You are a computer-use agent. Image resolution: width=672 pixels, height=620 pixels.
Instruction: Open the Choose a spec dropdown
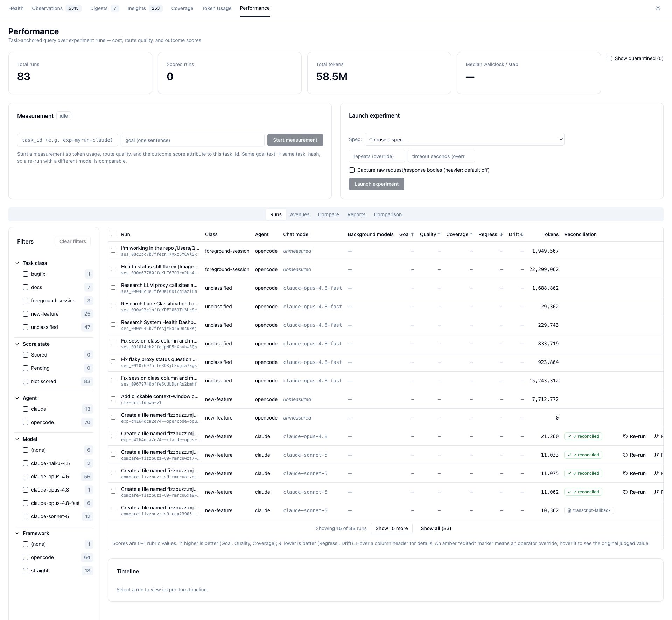(464, 139)
